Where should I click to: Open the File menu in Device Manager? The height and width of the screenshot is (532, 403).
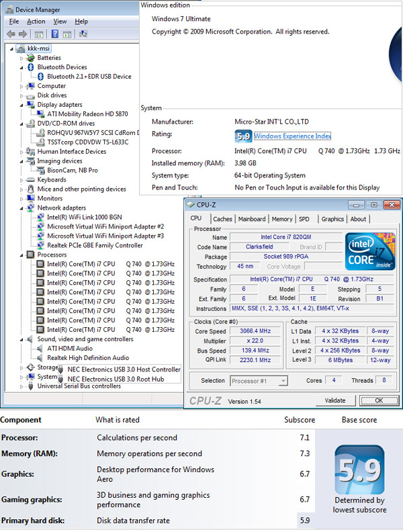(14, 21)
